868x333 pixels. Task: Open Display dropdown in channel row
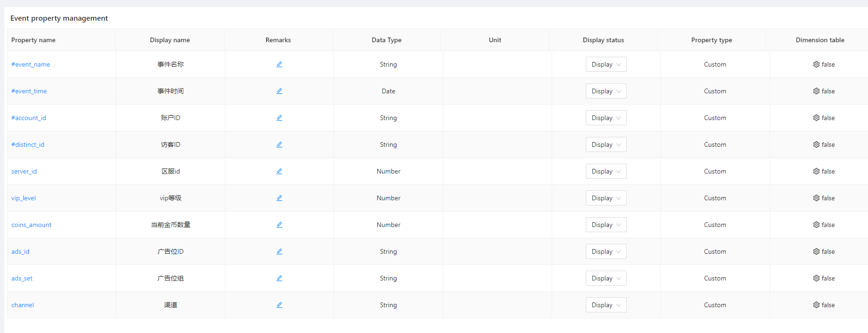pos(606,305)
